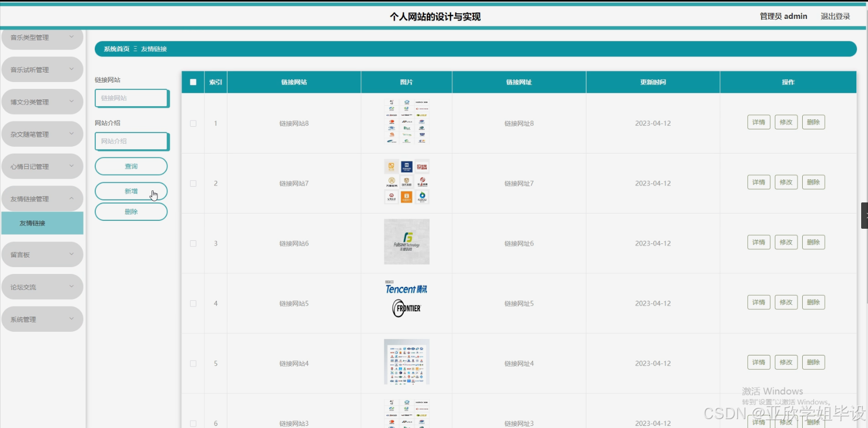868x428 pixels.
Task: Expand the 系统管理 sidebar menu
Action: pyautogui.click(x=43, y=319)
